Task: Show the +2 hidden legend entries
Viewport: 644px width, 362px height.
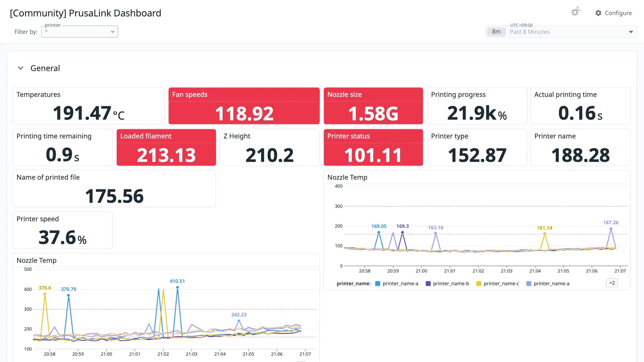Action: (x=612, y=283)
